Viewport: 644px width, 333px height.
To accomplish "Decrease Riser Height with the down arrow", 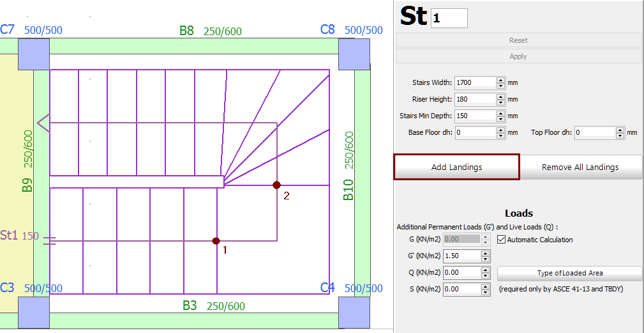I will pos(501,102).
